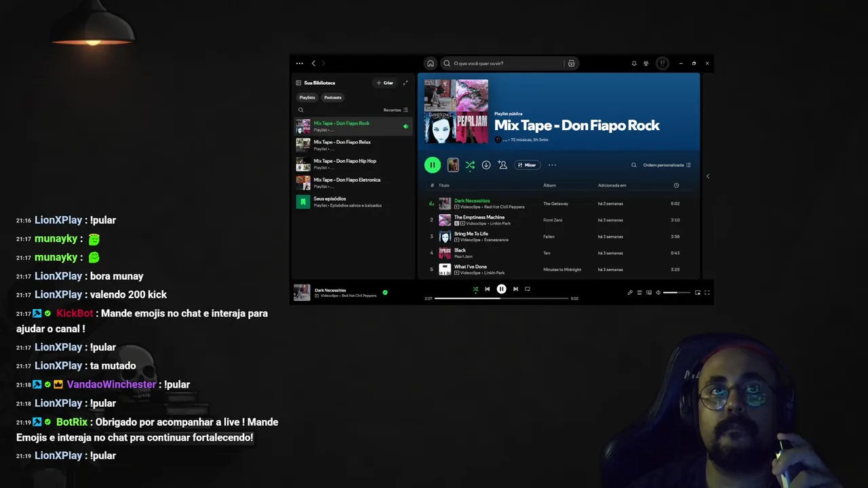Click the now-playing album art in the bottom bar

(x=302, y=292)
